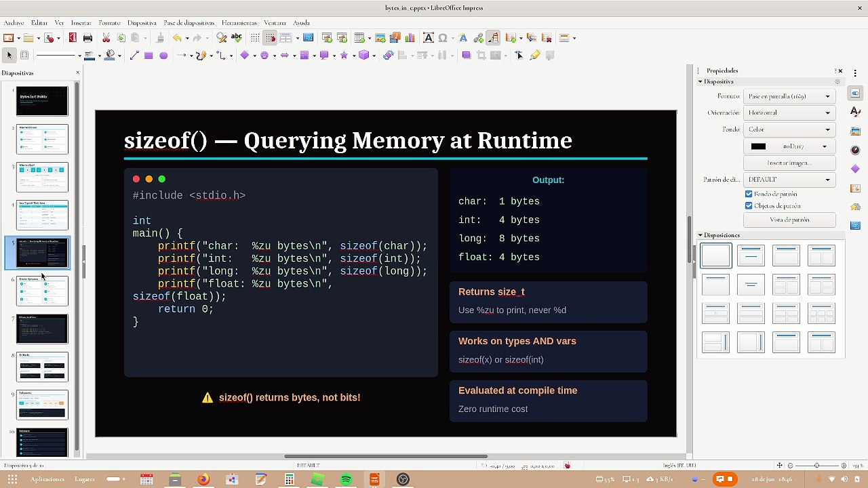Insert a text box

coord(428,38)
